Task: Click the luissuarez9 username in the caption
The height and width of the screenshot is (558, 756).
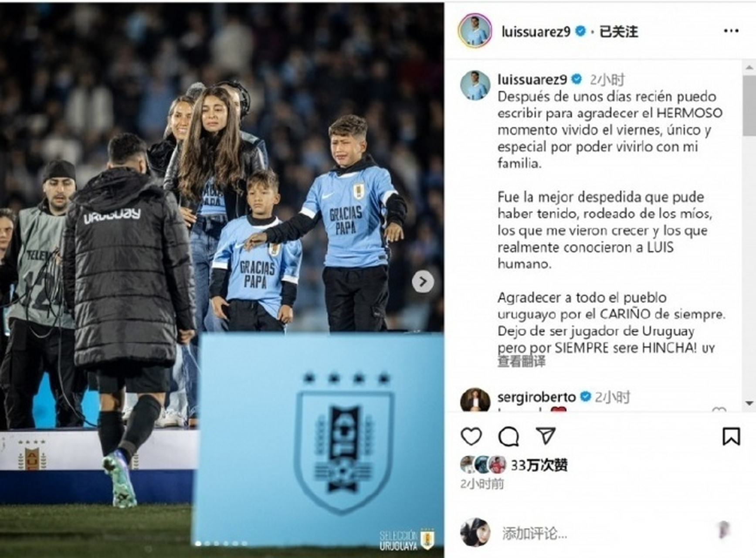Action: tap(532, 79)
